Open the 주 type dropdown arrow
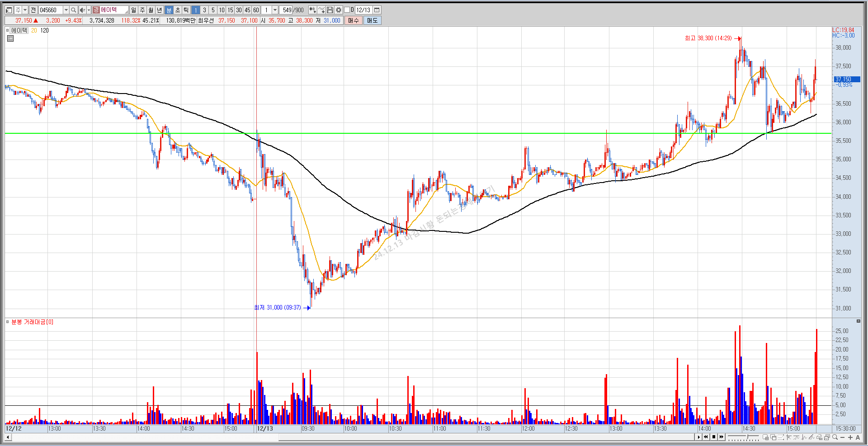This screenshot has height=446, width=868. point(25,10)
